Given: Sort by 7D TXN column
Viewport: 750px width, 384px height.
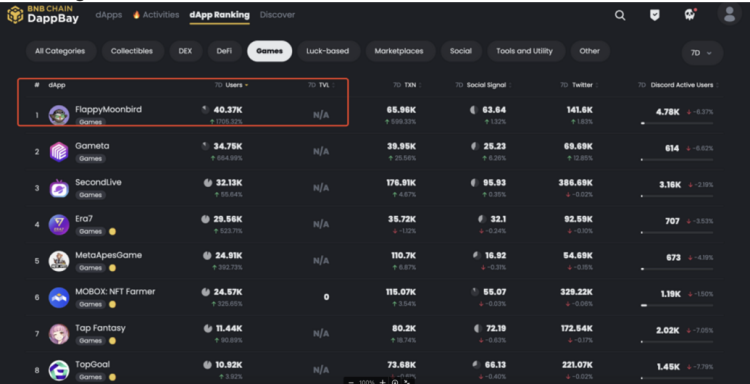Looking at the screenshot, I should pos(407,85).
